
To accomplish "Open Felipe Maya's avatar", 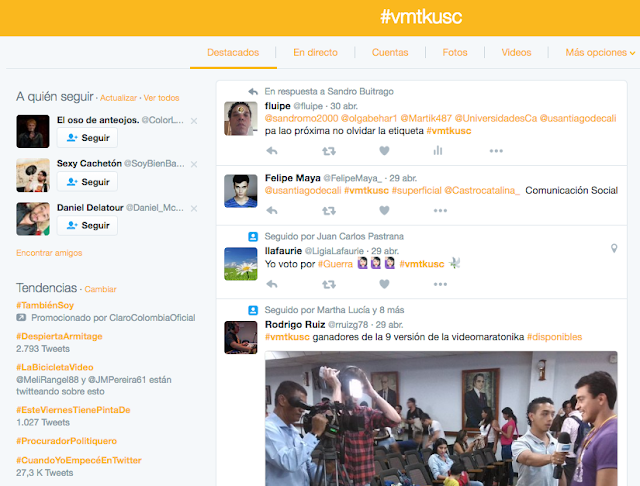I will (x=241, y=191).
